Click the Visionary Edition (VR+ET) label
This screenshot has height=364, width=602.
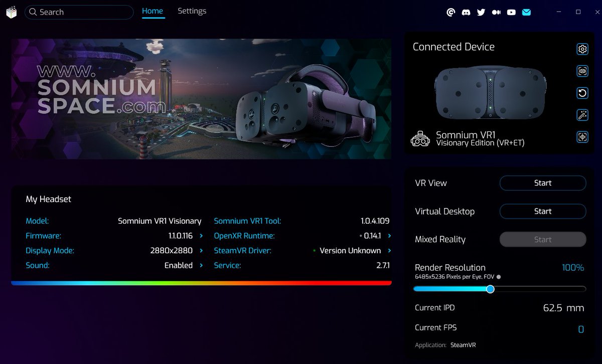tap(480, 143)
